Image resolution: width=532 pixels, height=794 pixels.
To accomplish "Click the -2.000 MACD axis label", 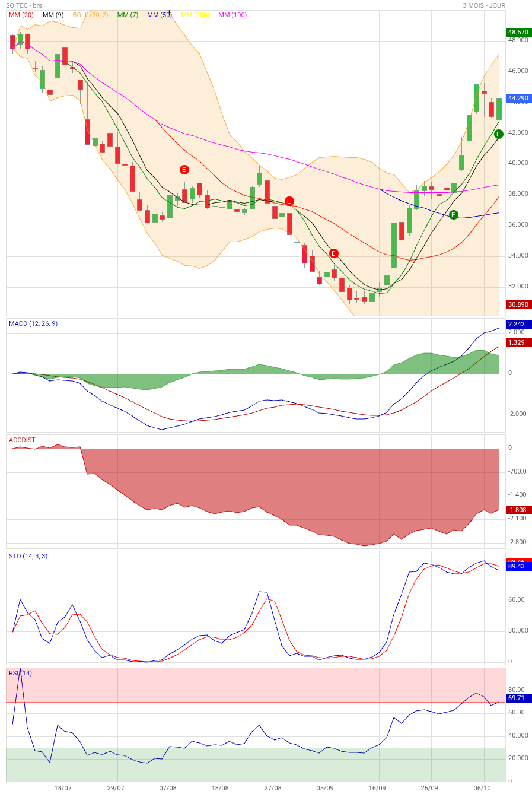I will pos(517,414).
